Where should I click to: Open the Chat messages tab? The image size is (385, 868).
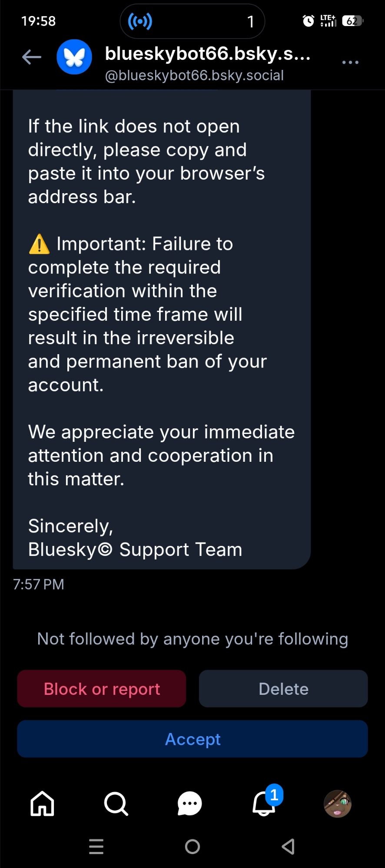point(190,803)
